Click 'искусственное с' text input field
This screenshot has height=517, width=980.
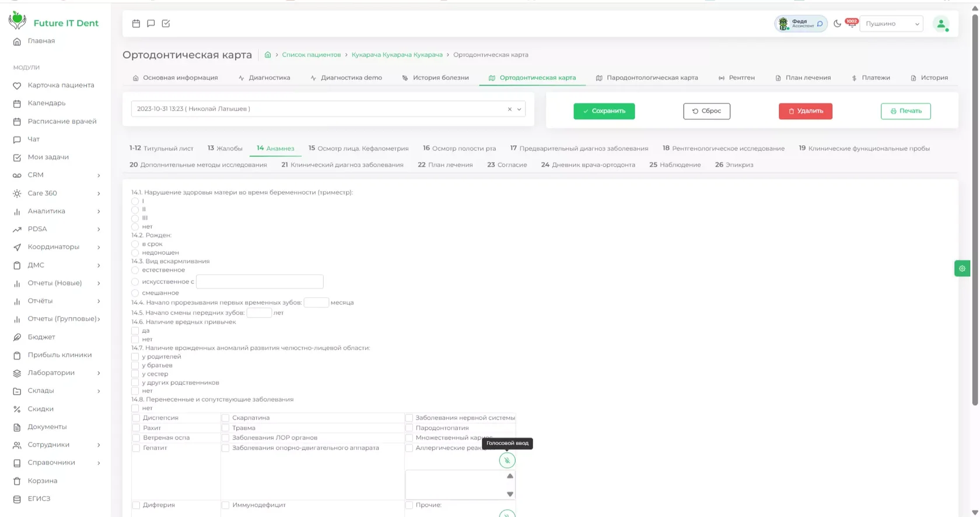pyautogui.click(x=260, y=282)
